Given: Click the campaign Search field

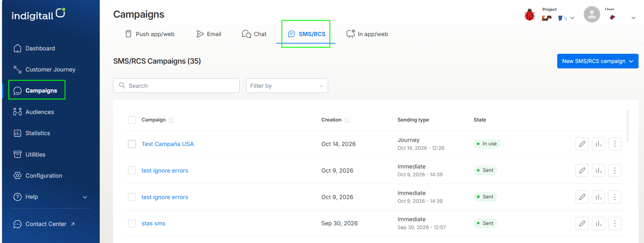Looking at the screenshot, I should pos(176,86).
